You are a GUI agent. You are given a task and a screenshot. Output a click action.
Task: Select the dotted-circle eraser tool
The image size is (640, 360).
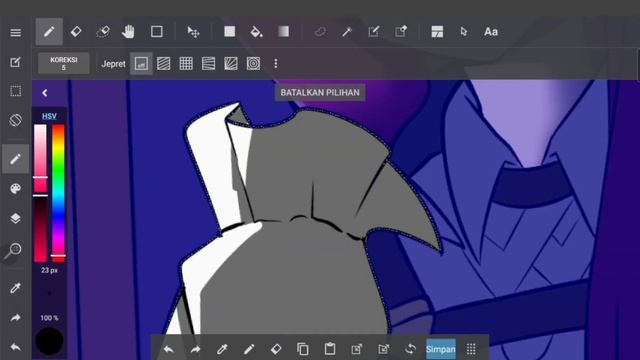103,31
